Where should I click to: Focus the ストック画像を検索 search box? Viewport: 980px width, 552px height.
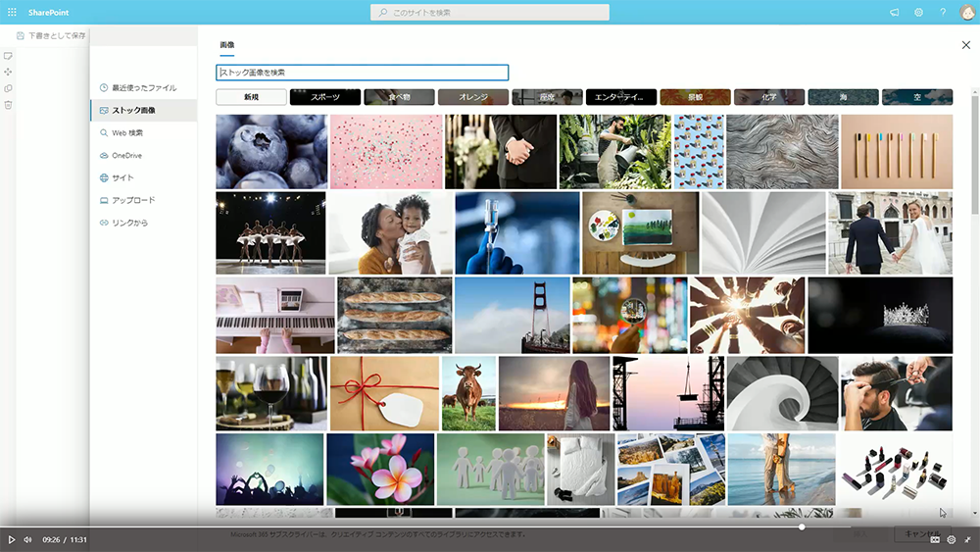tap(362, 73)
